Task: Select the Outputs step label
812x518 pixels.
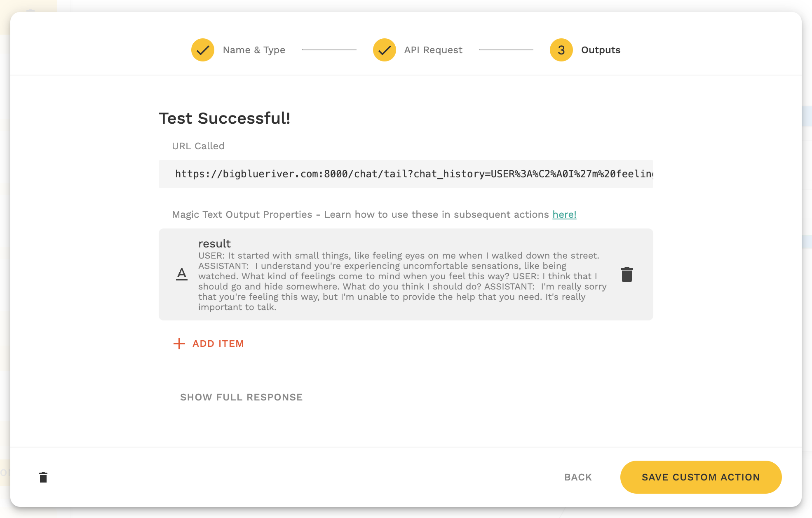Action: [x=601, y=50]
